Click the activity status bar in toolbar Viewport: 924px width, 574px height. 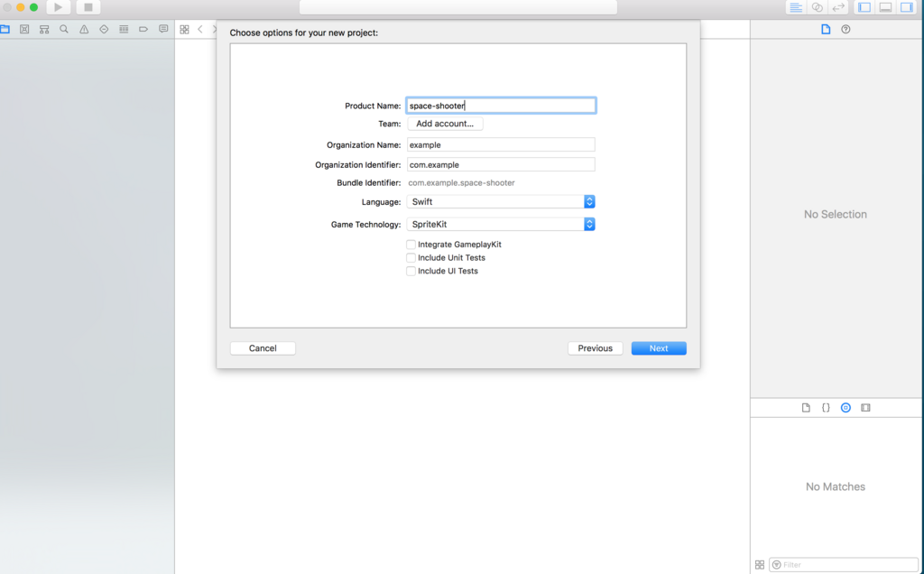pyautogui.click(x=457, y=6)
